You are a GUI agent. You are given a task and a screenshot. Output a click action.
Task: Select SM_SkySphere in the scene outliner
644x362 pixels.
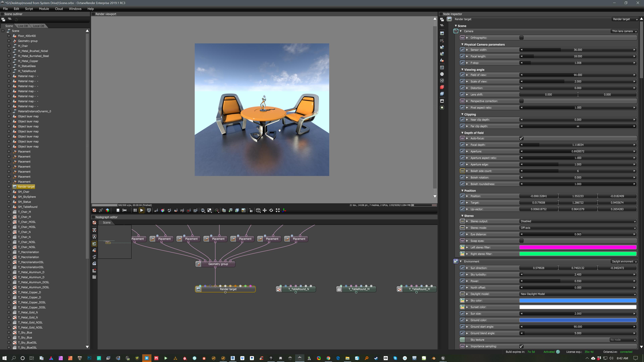(27, 197)
